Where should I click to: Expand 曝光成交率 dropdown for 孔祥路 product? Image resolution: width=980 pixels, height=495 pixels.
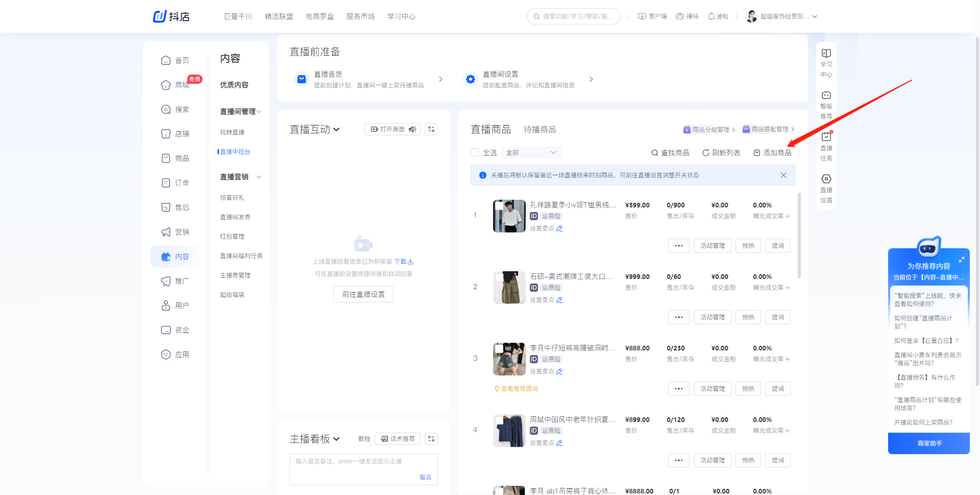(788, 216)
